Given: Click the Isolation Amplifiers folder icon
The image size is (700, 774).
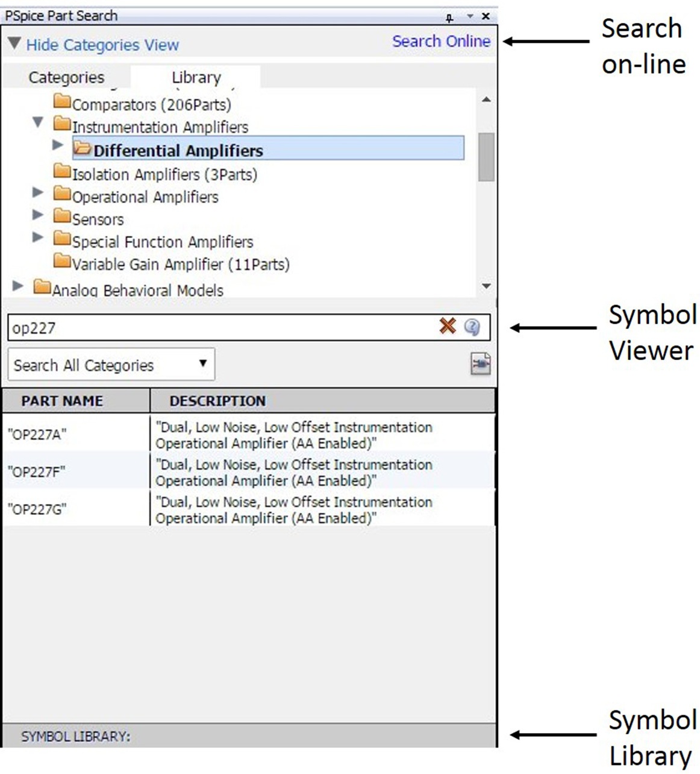Looking at the screenshot, I should [x=62, y=172].
